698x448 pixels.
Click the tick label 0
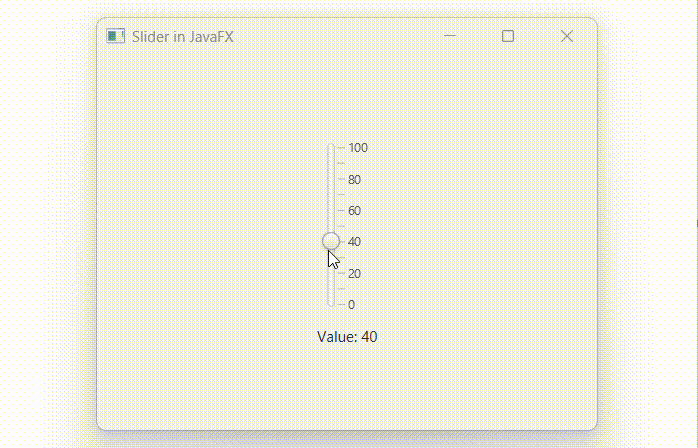(x=351, y=305)
